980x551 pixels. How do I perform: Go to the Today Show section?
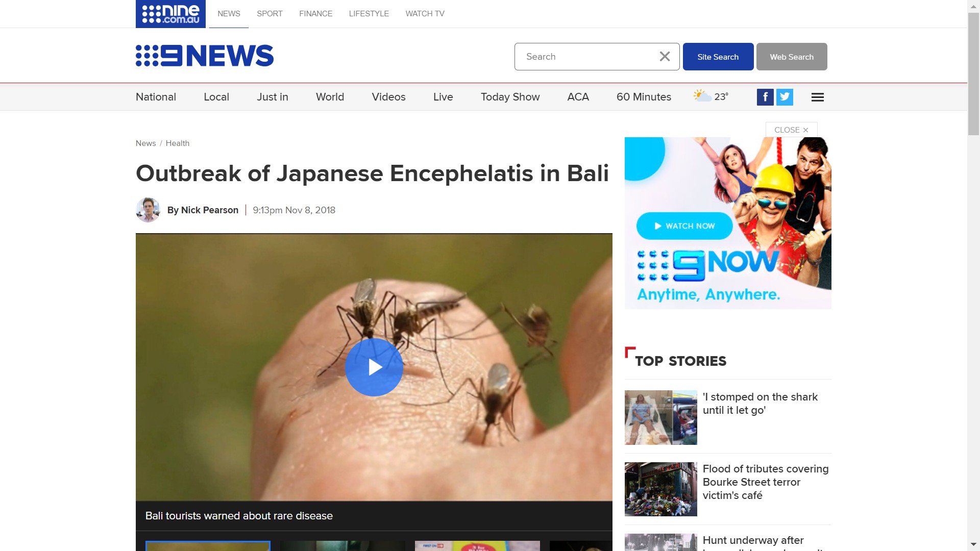510,97
